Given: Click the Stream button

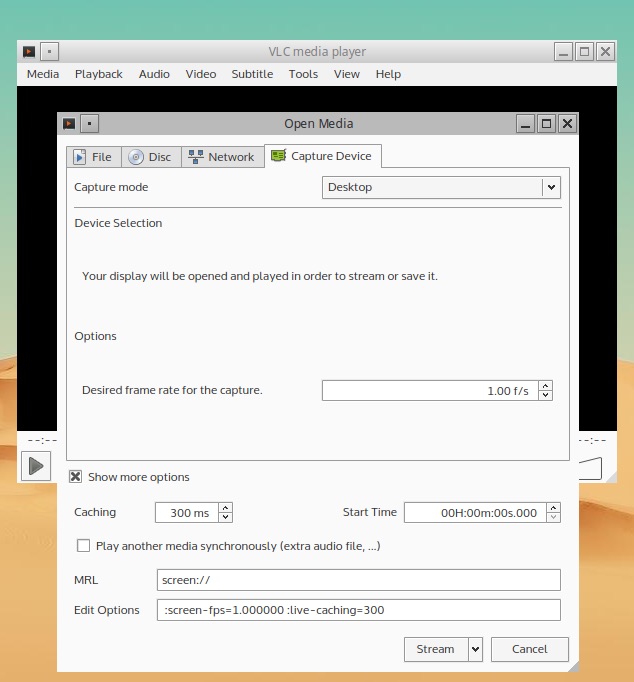Looking at the screenshot, I should 435,649.
